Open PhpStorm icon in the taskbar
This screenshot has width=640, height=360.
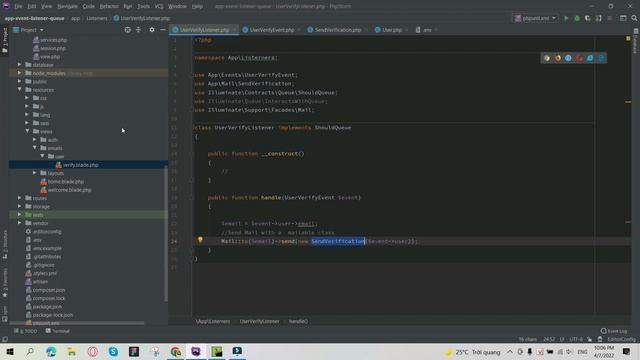[x=196, y=351]
